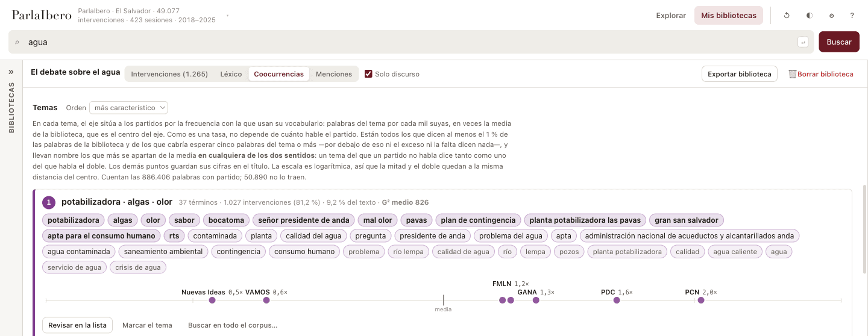
Task: Open the Menciones tab
Action: coord(334,74)
